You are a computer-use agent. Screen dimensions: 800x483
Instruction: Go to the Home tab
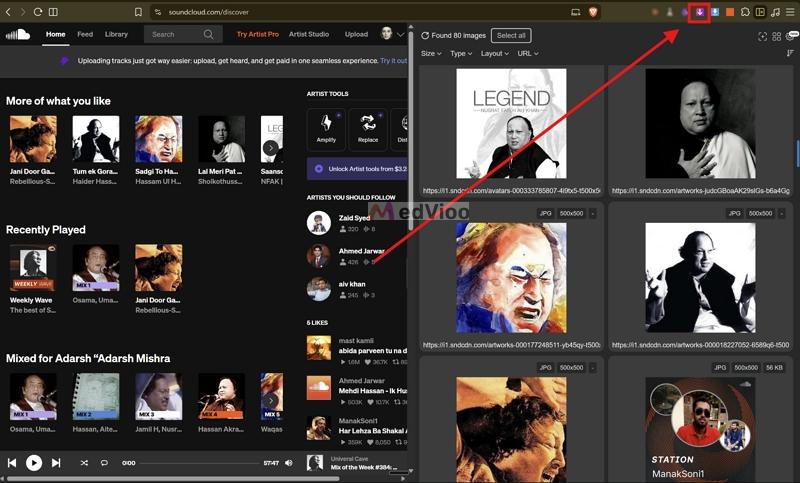point(56,34)
